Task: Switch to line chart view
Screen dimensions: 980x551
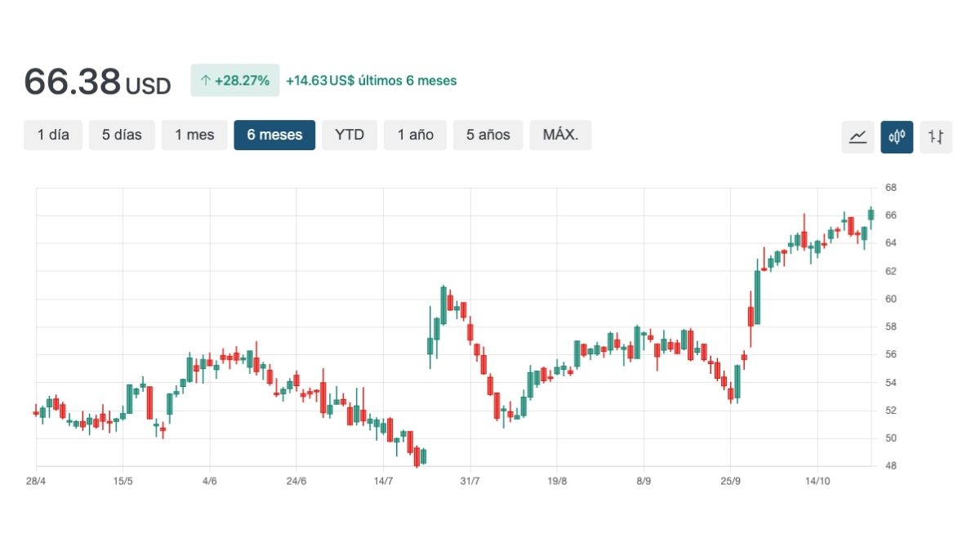Action: pyautogui.click(x=857, y=136)
